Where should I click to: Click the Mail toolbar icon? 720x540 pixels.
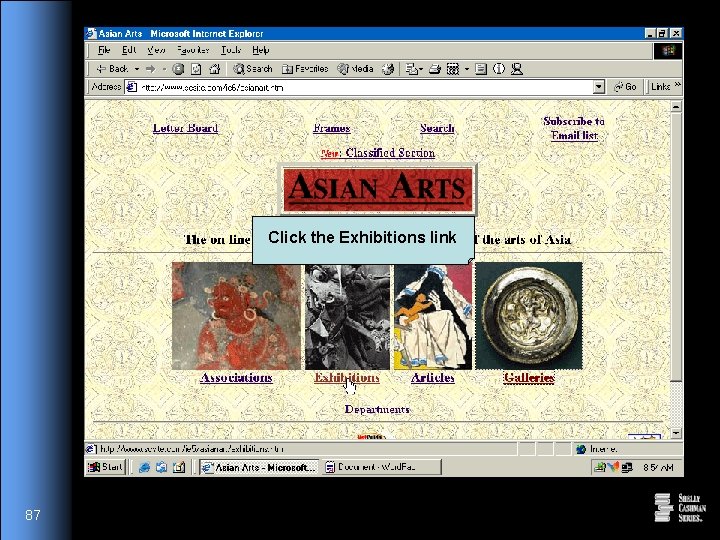(411, 69)
